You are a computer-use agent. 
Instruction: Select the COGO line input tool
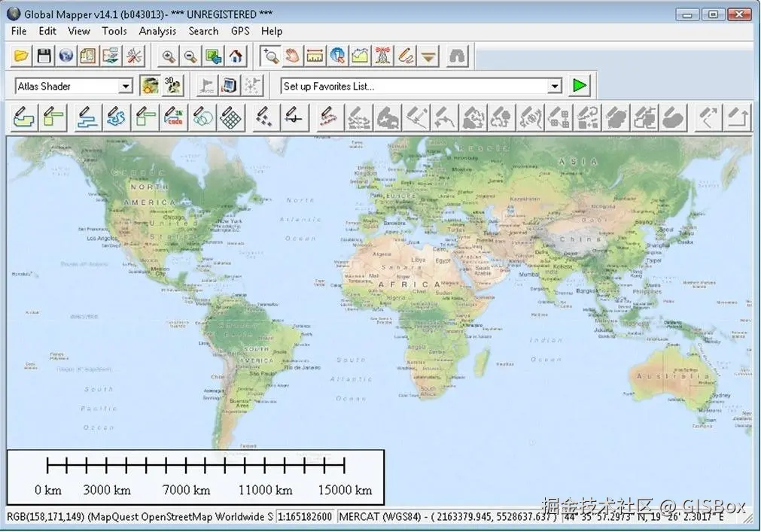pyautogui.click(x=174, y=118)
